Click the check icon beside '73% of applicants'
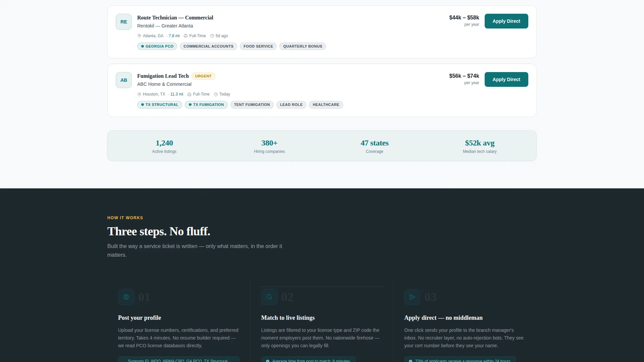 pos(411,361)
